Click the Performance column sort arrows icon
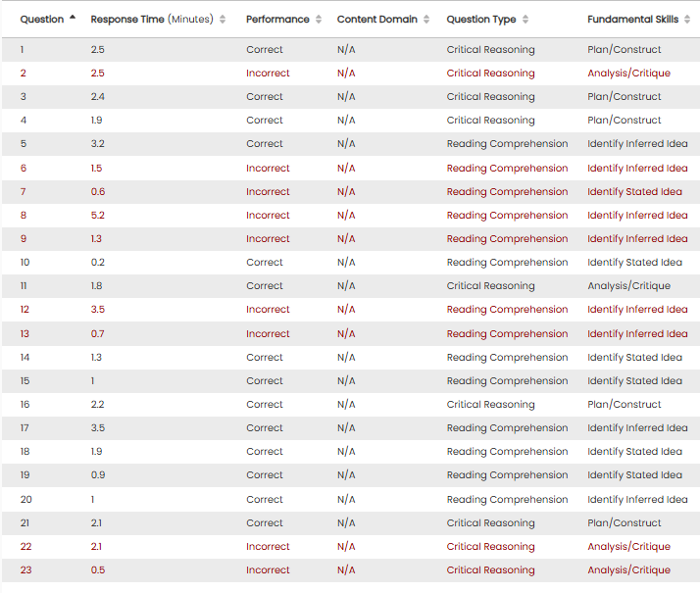 [x=319, y=20]
